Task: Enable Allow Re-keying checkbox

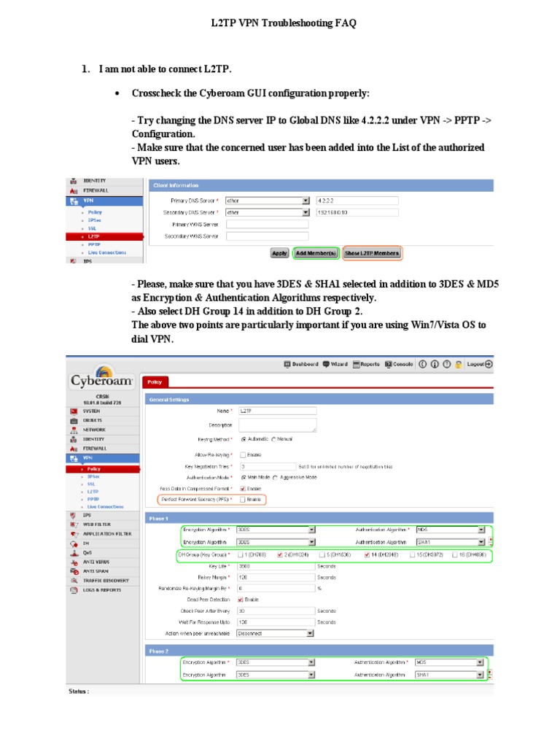Action: (243, 455)
